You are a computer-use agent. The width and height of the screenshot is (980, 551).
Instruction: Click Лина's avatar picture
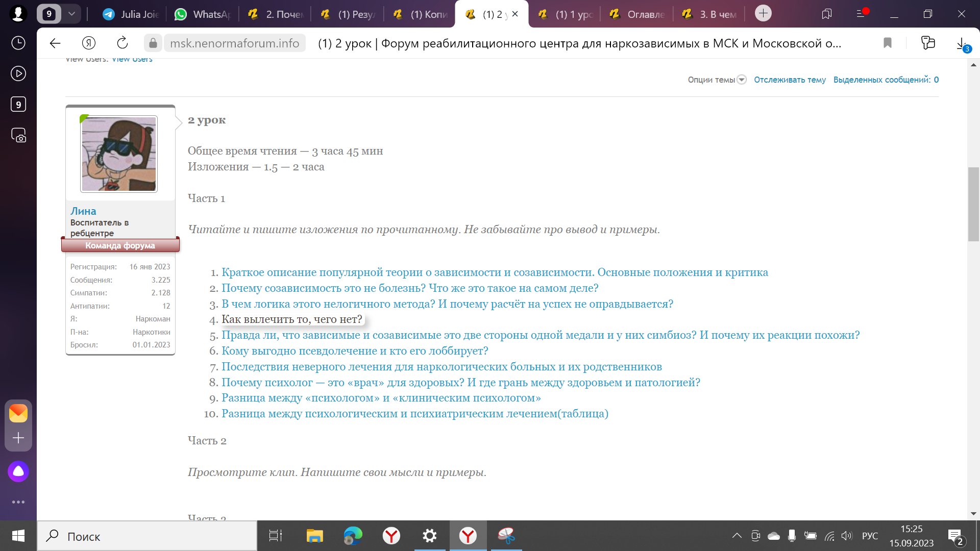coord(119,154)
